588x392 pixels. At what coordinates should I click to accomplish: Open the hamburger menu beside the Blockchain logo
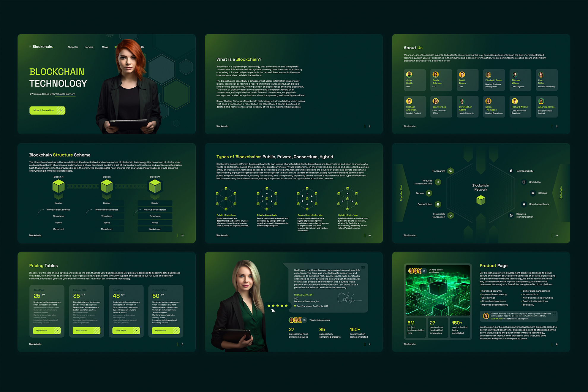pyautogui.click(x=30, y=46)
